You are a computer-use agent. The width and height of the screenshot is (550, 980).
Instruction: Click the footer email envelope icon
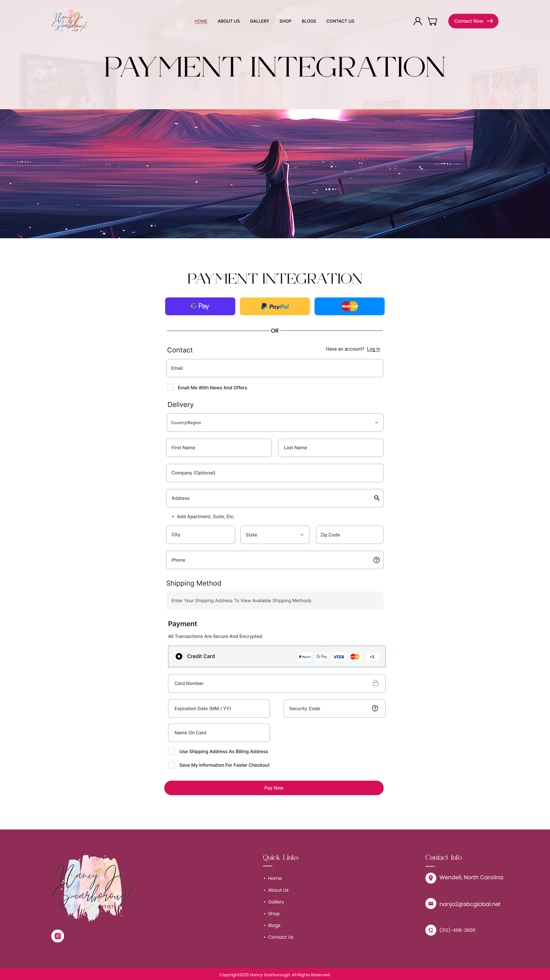pos(431,903)
